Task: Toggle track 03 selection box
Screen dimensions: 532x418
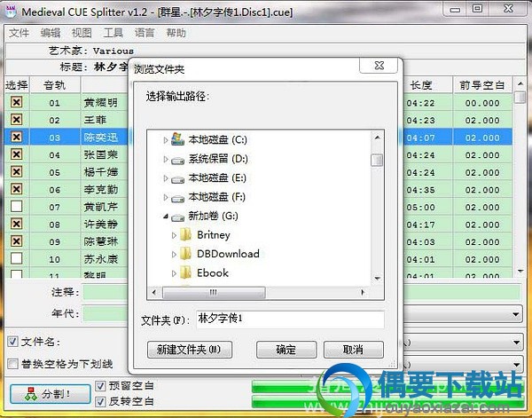Action: [x=16, y=137]
